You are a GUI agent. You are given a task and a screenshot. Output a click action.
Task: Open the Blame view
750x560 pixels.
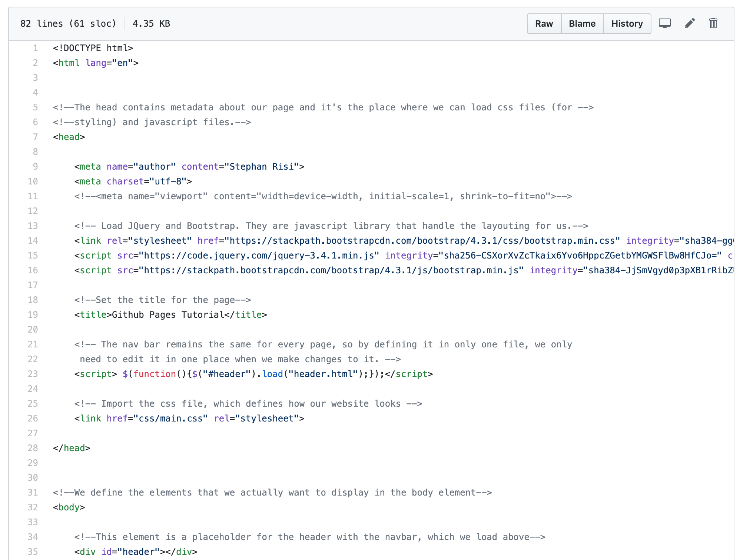[x=582, y=24]
